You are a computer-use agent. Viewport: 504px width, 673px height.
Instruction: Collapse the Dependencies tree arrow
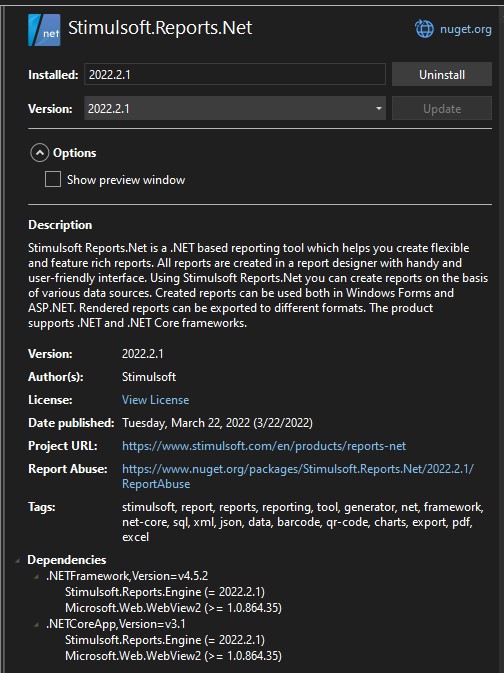coord(18,560)
